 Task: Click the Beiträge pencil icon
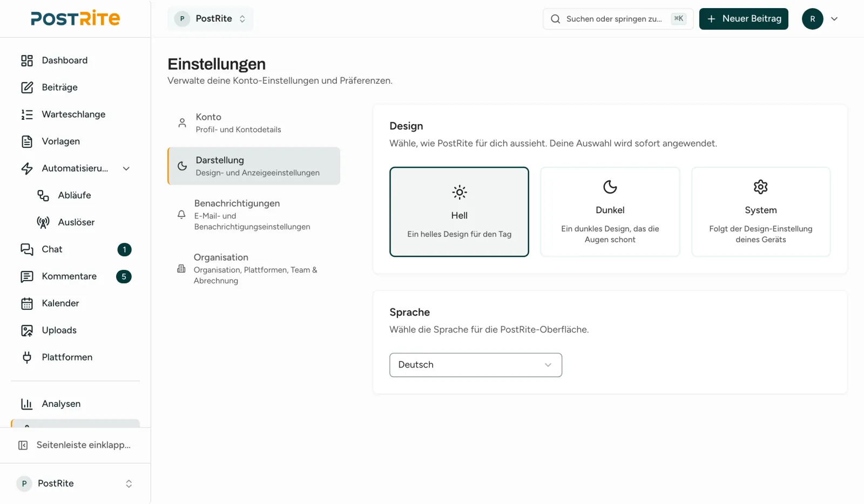coord(27,87)
